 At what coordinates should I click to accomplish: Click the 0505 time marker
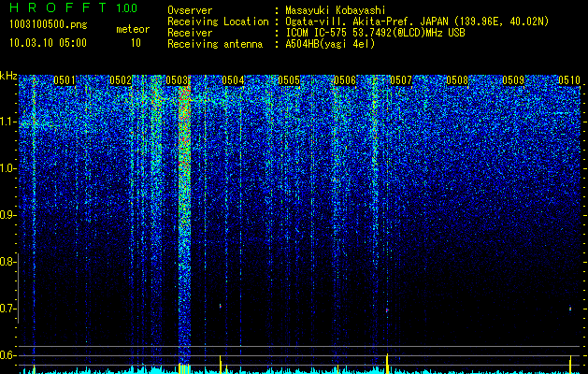(289, 80)
